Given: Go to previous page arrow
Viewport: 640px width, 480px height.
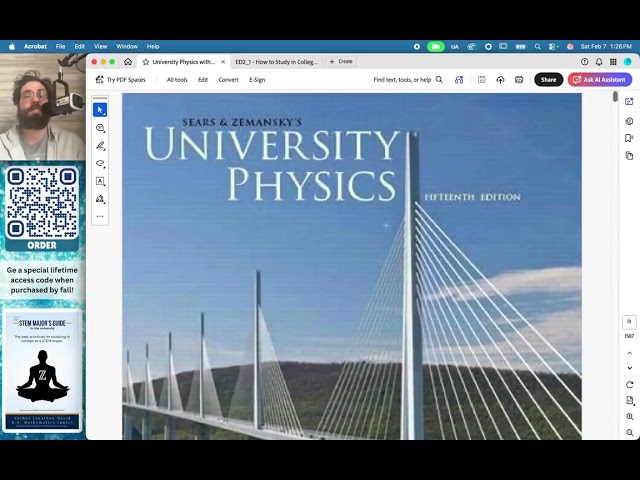Looking at the screenshot, I should (629, 353).
